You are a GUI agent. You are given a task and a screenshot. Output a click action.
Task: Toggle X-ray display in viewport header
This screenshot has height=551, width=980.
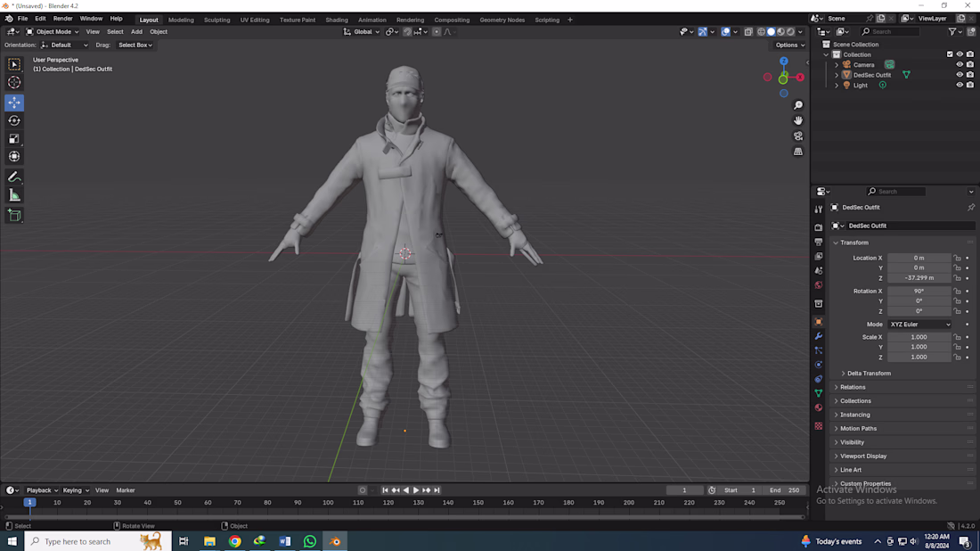coord(748,32)
